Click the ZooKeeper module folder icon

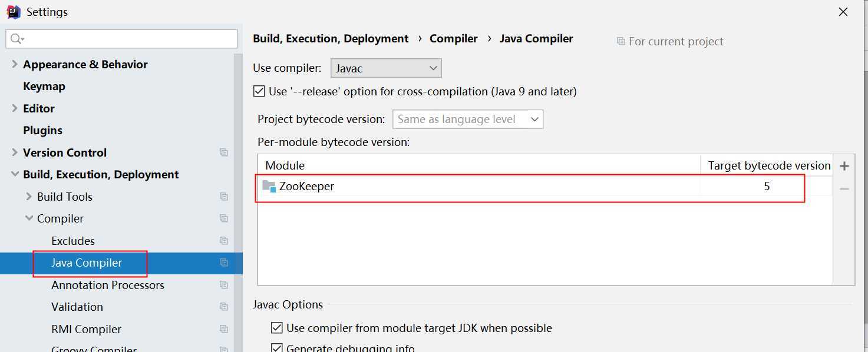pyautogui.click(x=269, y=186)
